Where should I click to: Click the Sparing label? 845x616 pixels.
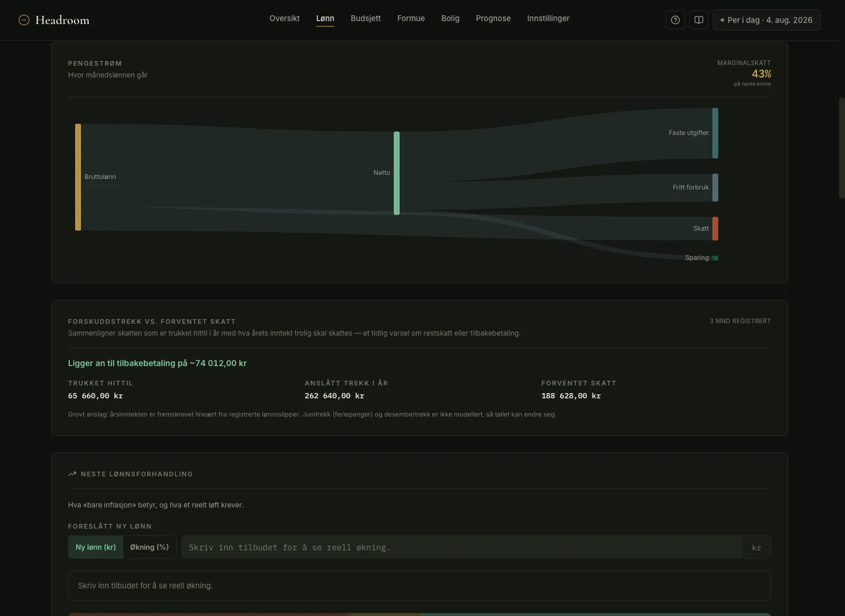[x=697, y=258]
